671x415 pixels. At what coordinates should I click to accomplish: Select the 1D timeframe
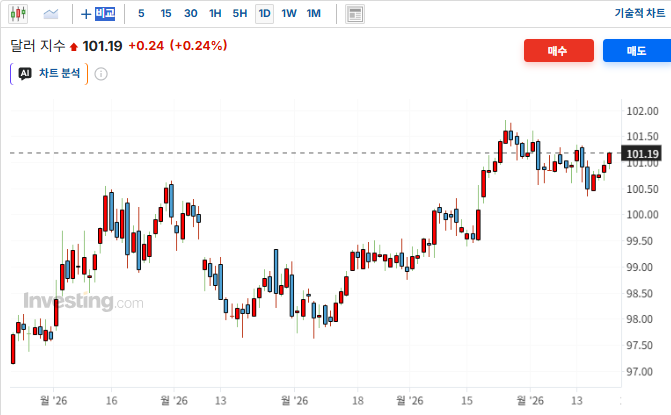click(x=264, y=14)
